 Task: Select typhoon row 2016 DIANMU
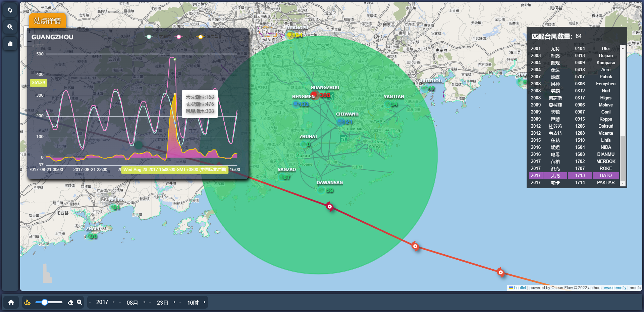coord(574,154)
